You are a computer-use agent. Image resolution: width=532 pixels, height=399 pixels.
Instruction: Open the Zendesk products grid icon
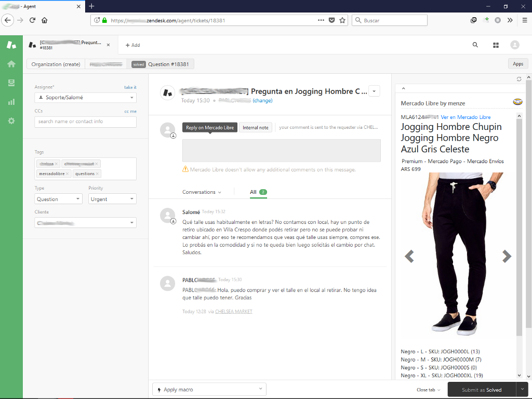[x=496, y=45]
